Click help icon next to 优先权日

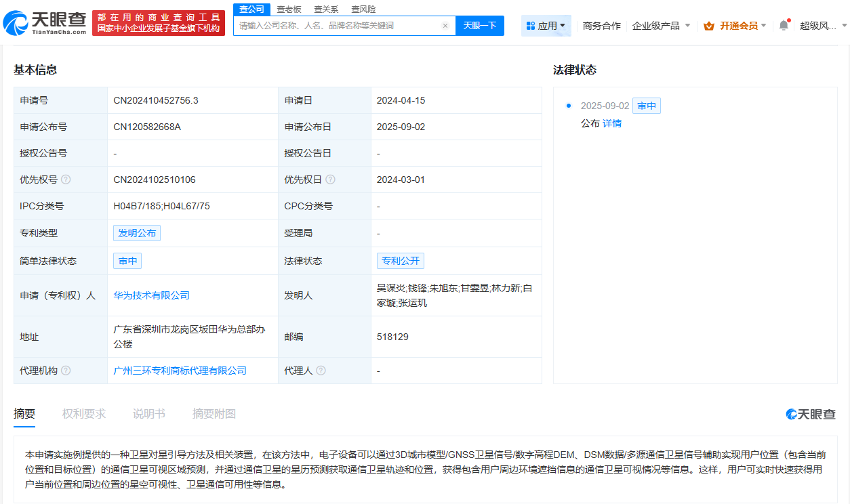point(330,180)
